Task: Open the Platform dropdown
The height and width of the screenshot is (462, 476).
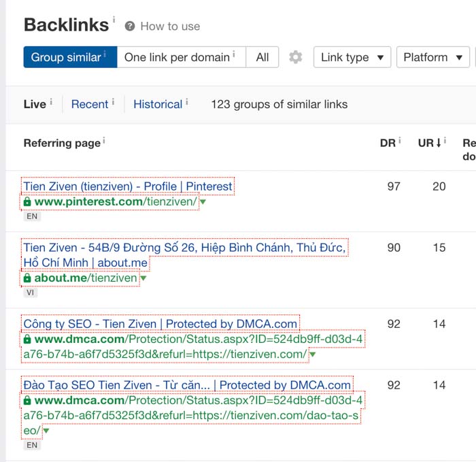Action: coord(433,57)
